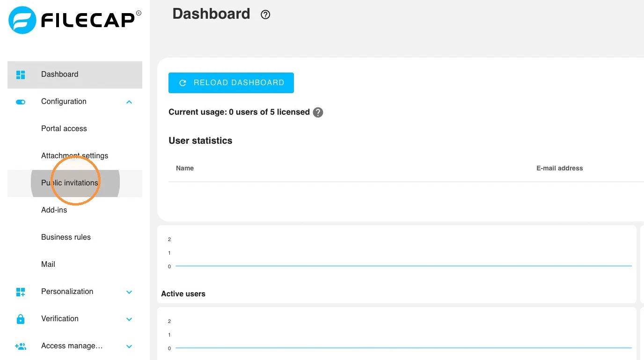
Task: Click the User statistics heading
Action: 200,140
